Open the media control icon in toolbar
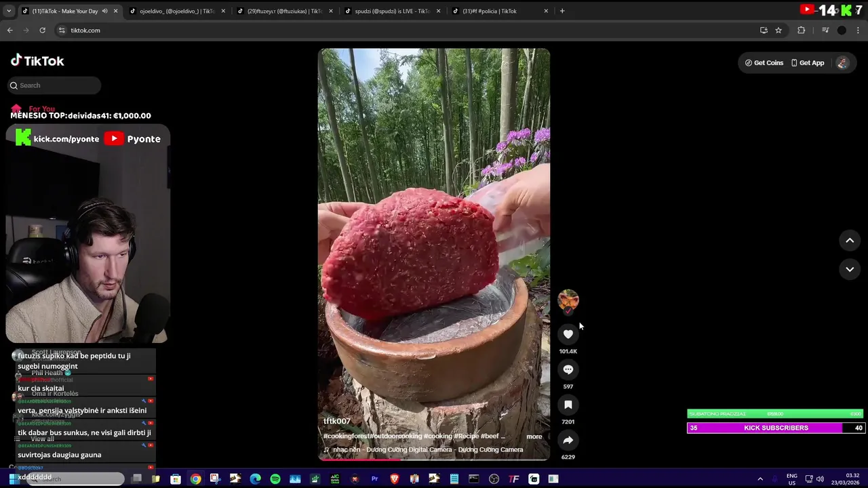868x488 pixels. point(825,30)
